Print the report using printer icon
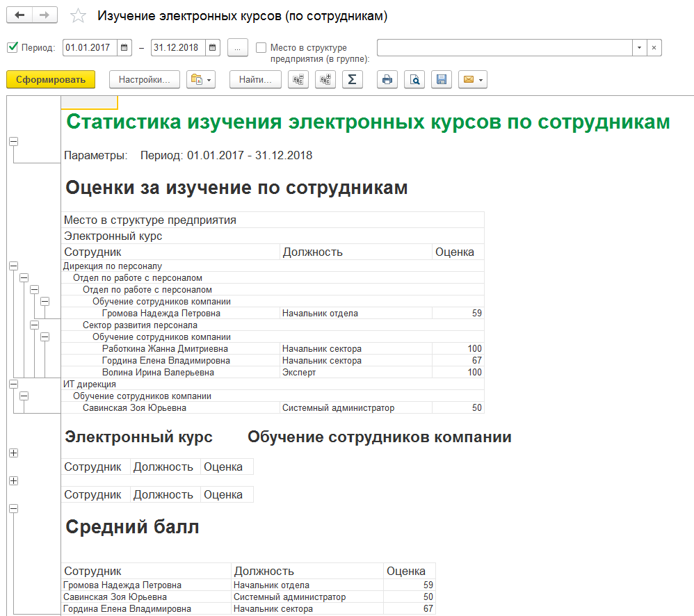 coord(387,79)
